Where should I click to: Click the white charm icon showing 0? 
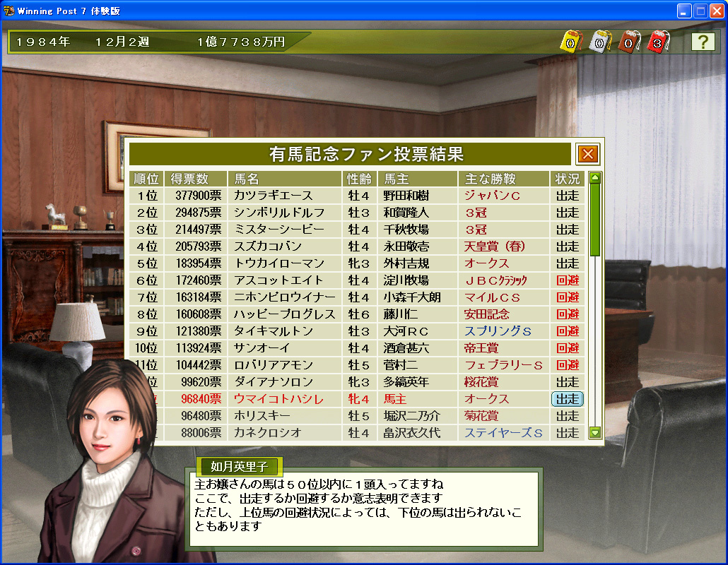pyautogui.click(x=600, y=42)
